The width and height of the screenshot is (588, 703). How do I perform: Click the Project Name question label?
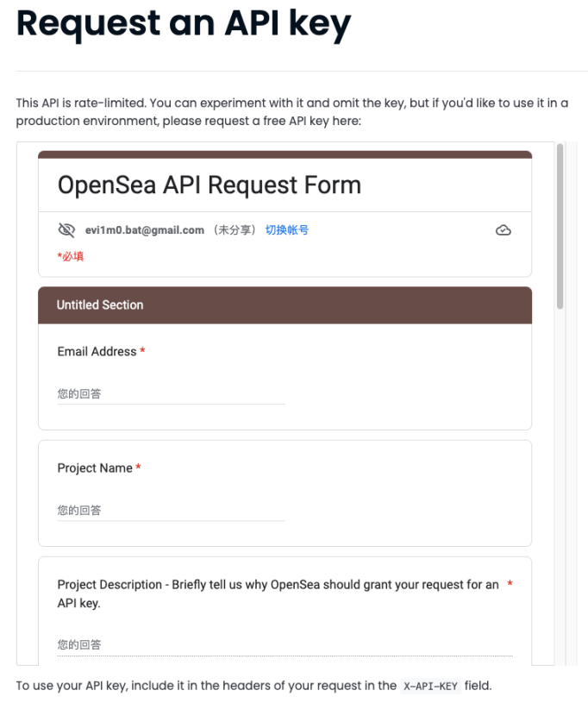pyautogui.click(x=95, y=468)
